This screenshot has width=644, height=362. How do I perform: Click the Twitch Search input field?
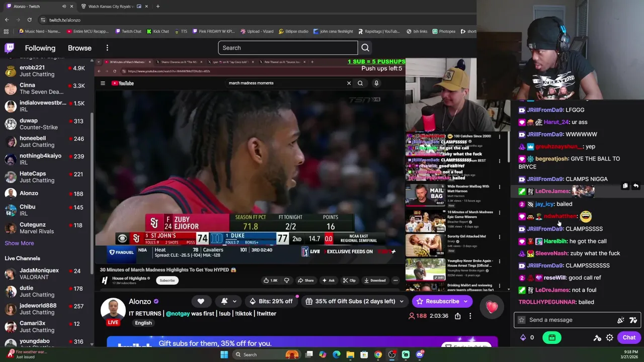[288, 48]
